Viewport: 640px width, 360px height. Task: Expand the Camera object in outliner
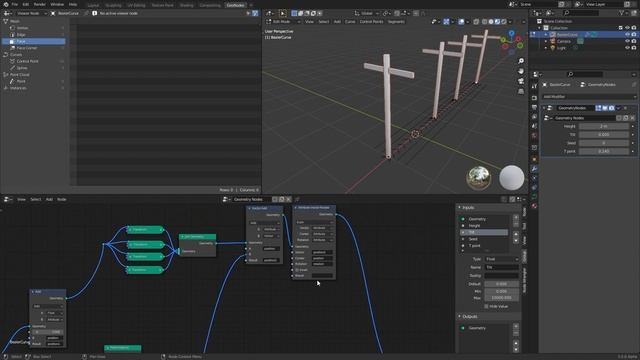546,41
